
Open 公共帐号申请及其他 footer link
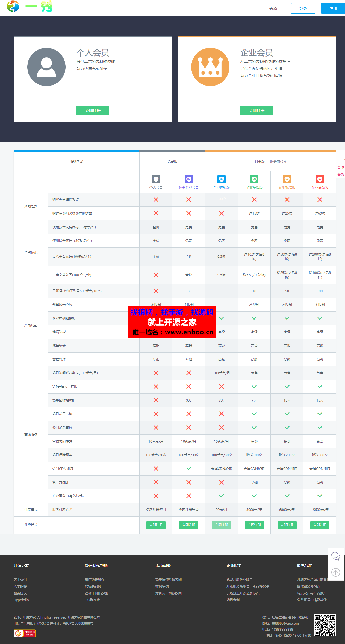(312, 600)
